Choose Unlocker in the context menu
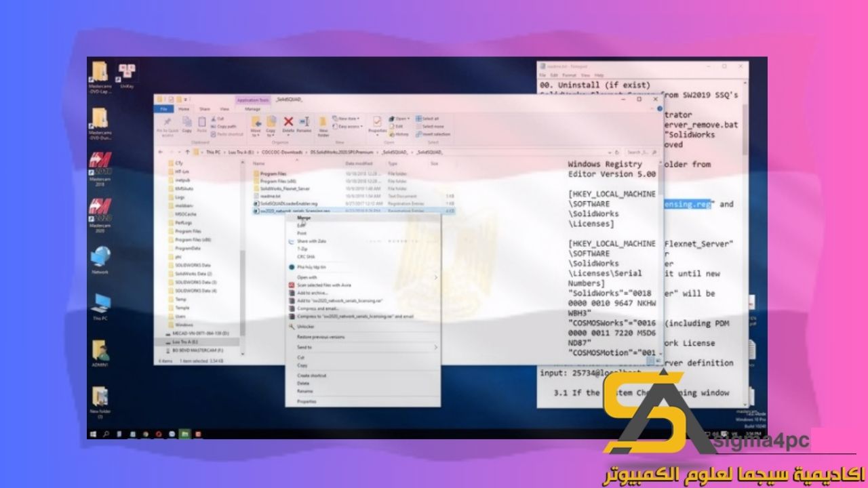The image size is (868, 488). coord(363,326)
